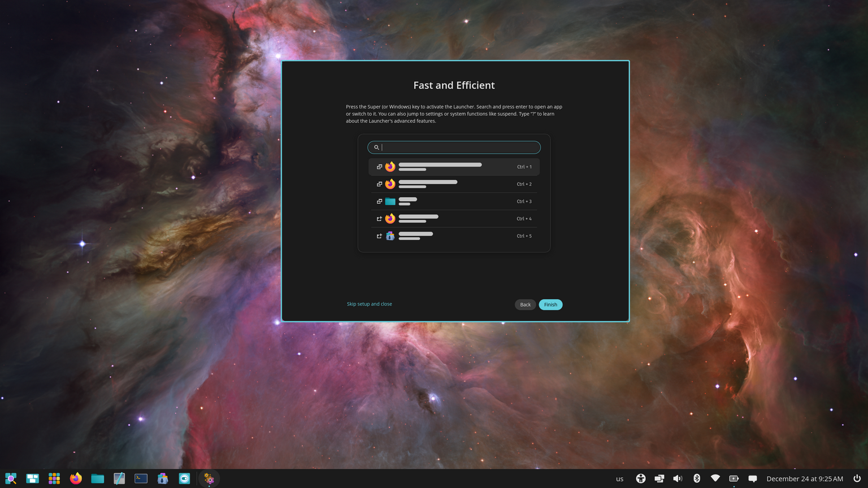This screenshot has height=488, width=868.
Task: Click the Skip setup and close link
Action: (369, 304)
